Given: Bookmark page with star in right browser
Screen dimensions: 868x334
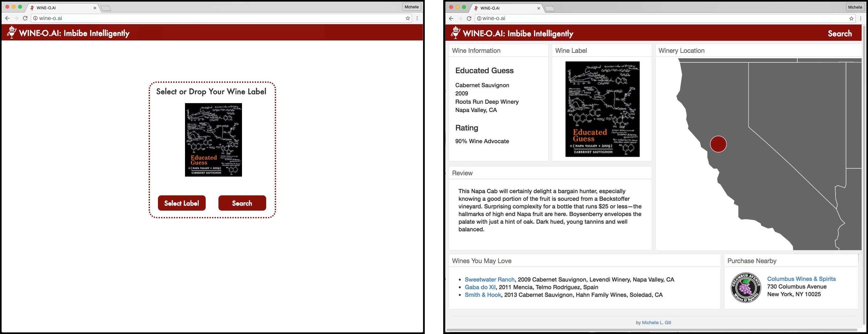Looking at the screenshot, I should (851, 18).
